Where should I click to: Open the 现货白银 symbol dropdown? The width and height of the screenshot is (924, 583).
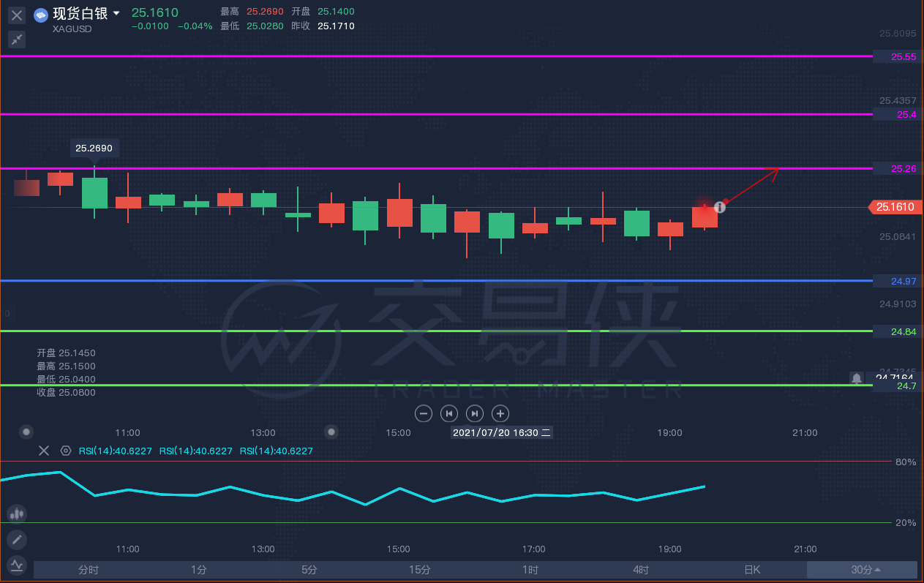coord(116,14)
